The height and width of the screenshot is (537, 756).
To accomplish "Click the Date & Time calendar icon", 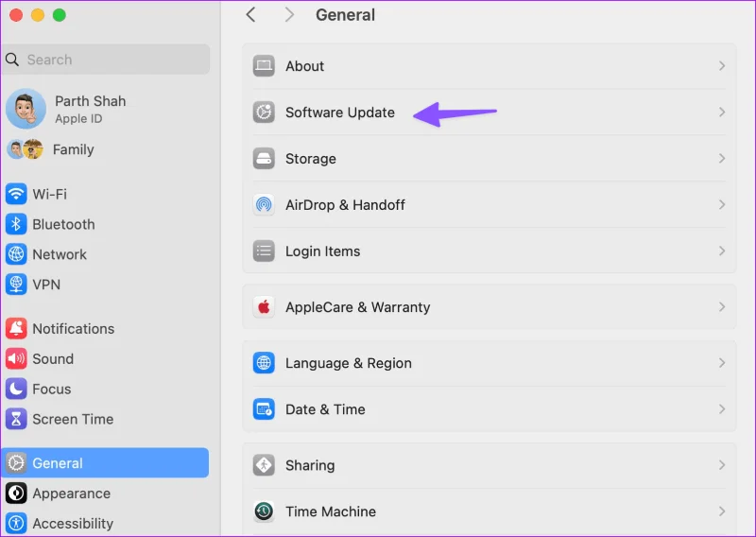I will pyautogui.click(x=264, y=409).
